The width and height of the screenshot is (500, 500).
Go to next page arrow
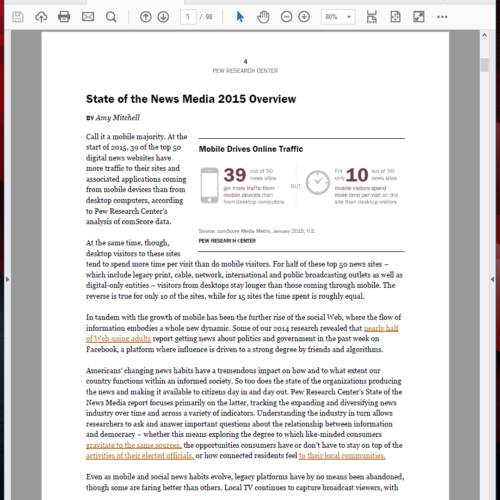[x=163, y=17]
